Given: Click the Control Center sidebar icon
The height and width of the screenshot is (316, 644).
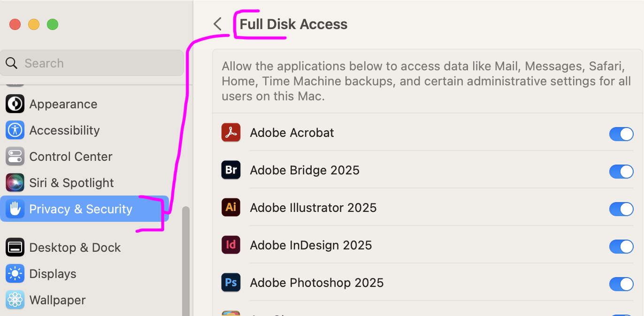Looking at the screenshot, I should (15, 157).
